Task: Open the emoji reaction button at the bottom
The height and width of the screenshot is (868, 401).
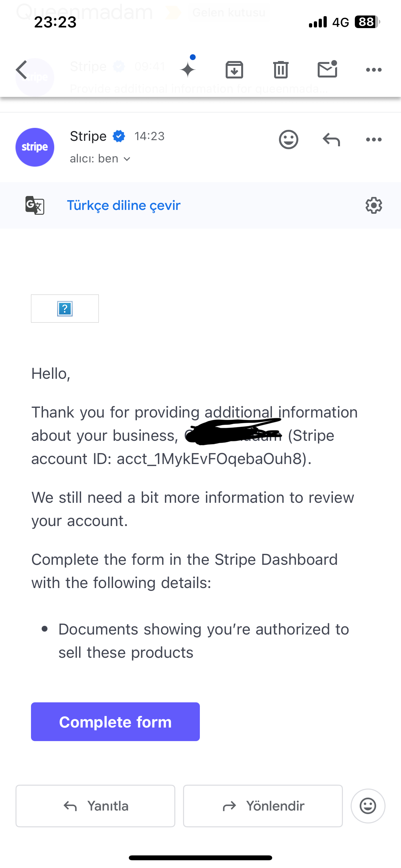Action: (x=368, y=806)
